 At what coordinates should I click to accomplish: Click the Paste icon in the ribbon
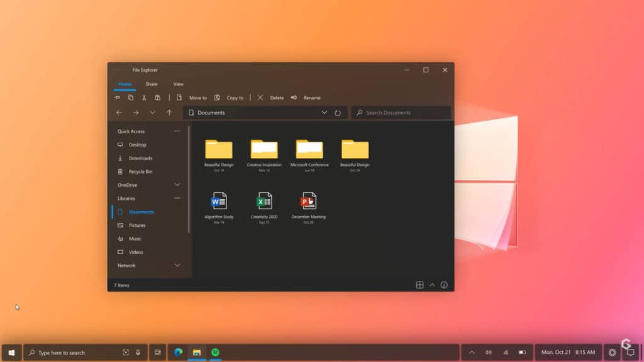[157, 97]
